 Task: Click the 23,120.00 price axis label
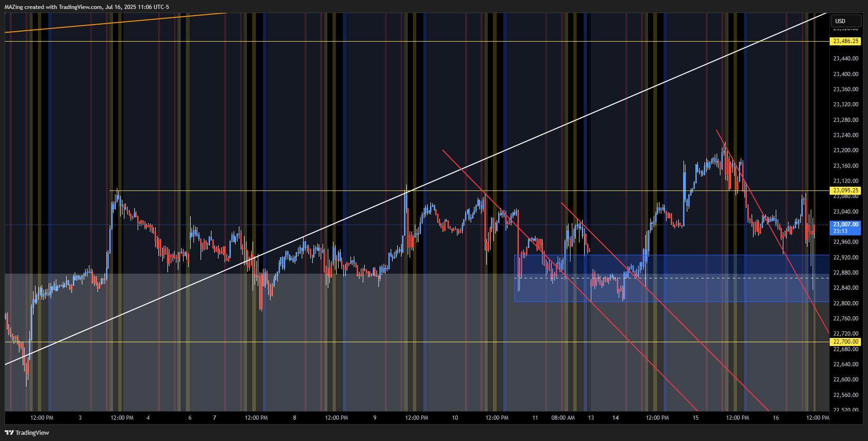846,181
